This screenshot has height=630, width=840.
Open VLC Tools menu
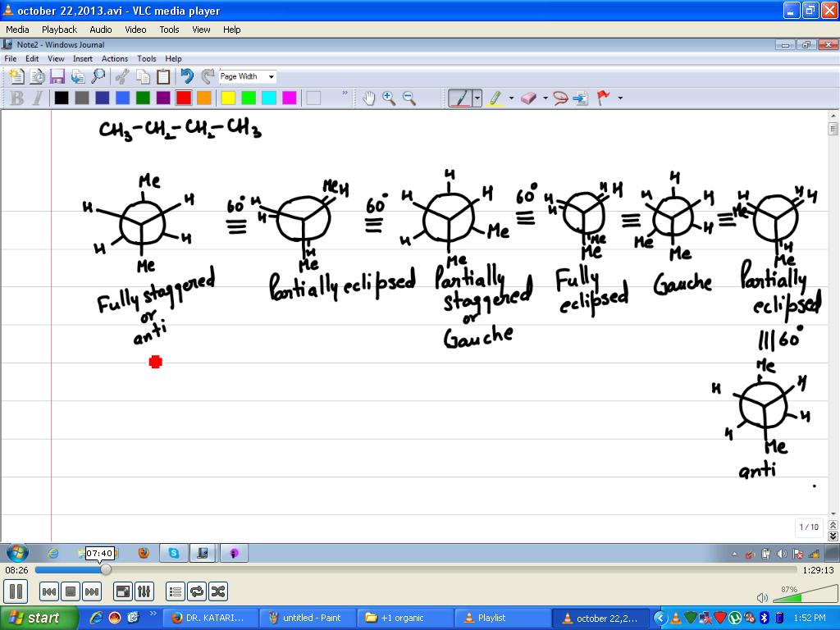click(169, 30)
